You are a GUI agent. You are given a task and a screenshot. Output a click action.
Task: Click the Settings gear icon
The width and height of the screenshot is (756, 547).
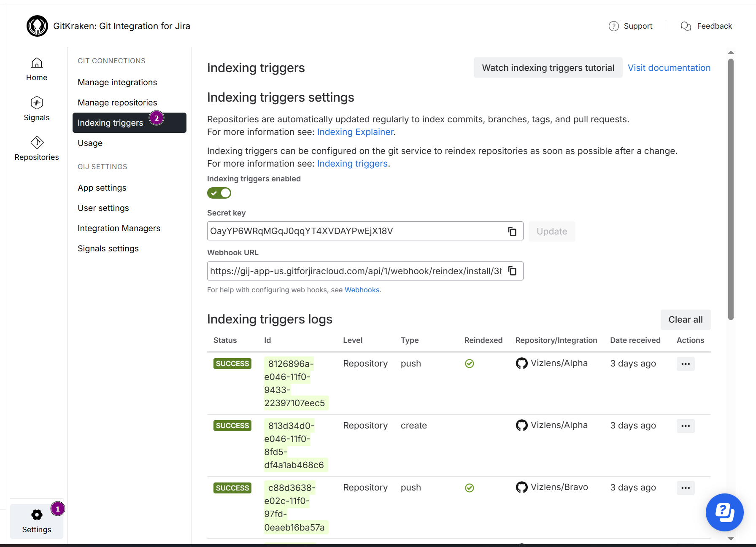tap(37, 515)
